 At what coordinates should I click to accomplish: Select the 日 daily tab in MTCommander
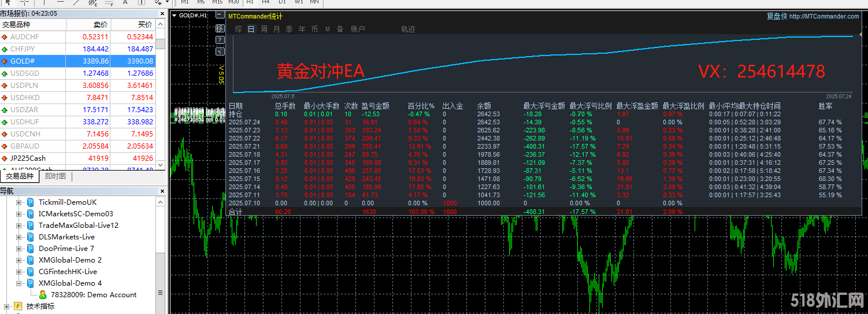tap(251, 29)
